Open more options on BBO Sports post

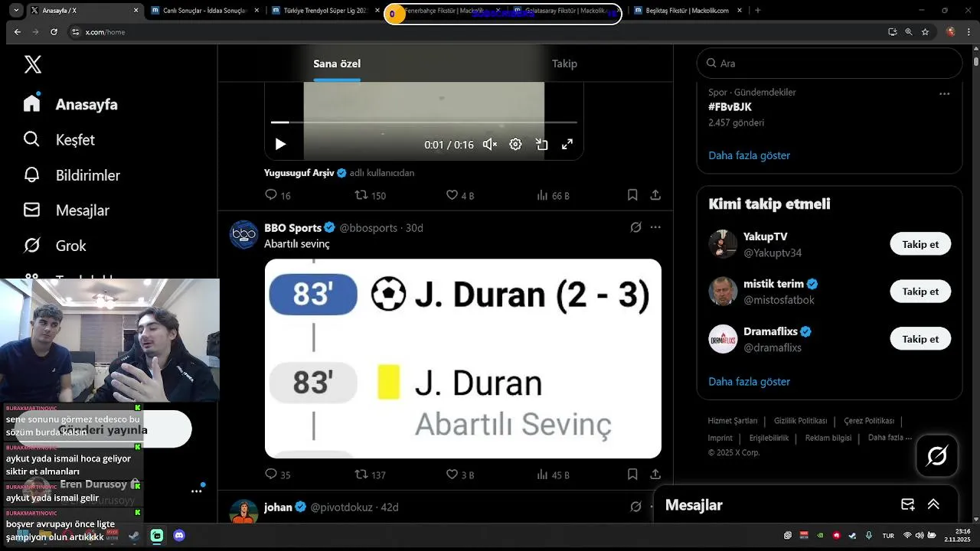coord(655,227)
